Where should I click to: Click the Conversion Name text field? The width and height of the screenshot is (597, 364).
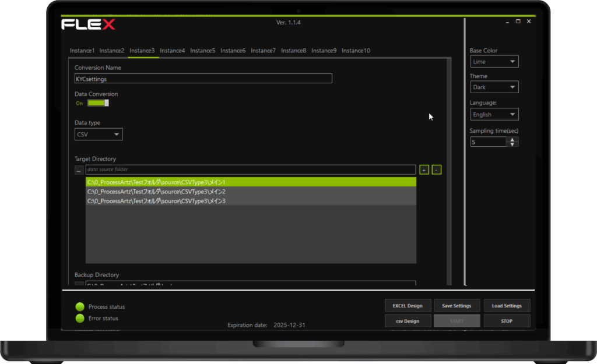click(203, 79)
